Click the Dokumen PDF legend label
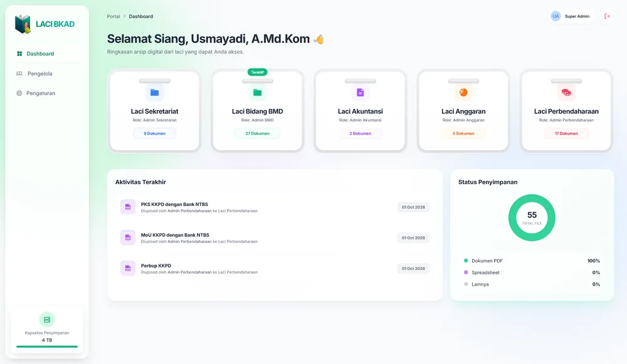This screenshot has height=364, width=627. tap(487, 261)
